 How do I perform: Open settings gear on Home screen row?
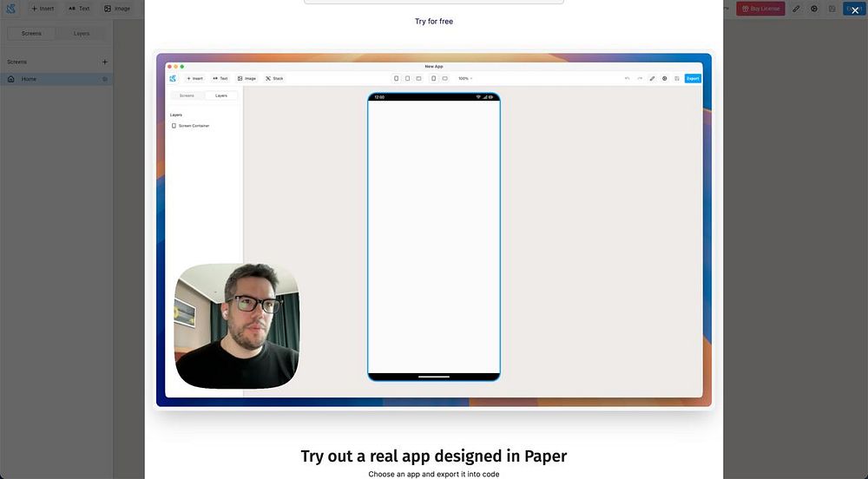pos(105,79)
